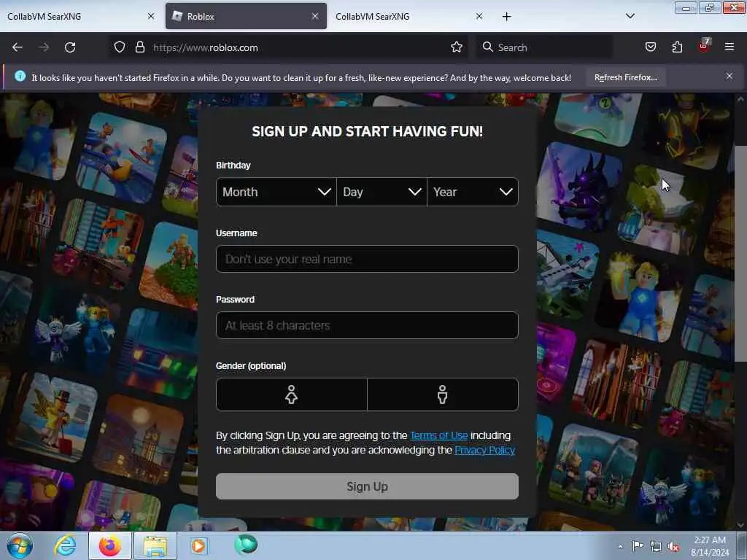Click the Refresh Firefox button

pyautogui.click(x=625, y=77)
